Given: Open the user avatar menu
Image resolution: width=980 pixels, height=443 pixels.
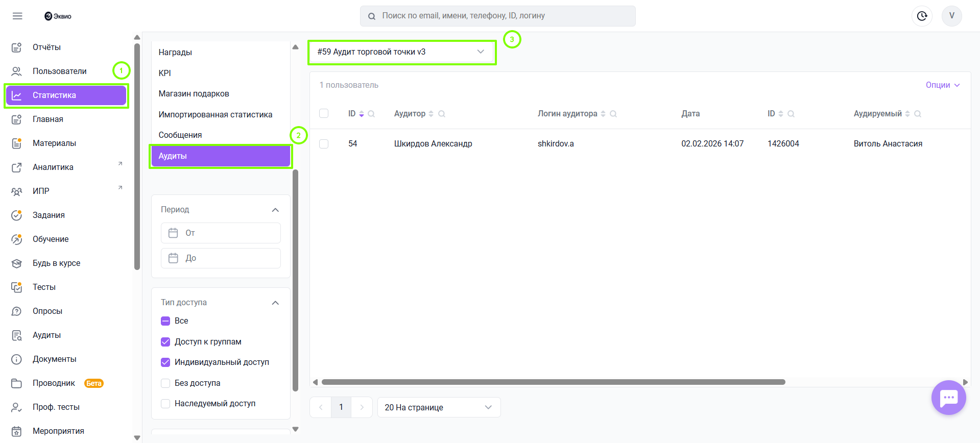Looking at the screenshot, I should click(x=951, y=16).
